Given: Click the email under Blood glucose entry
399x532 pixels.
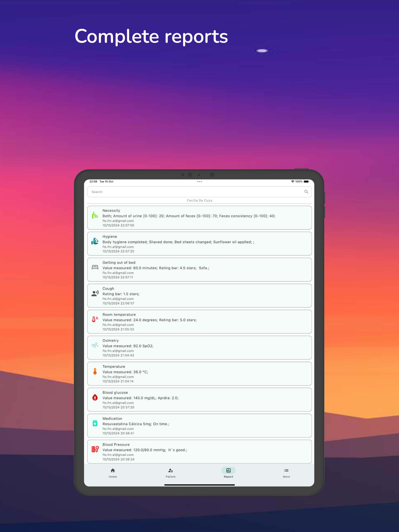Looking at the screenshot, I should [118, 403].
